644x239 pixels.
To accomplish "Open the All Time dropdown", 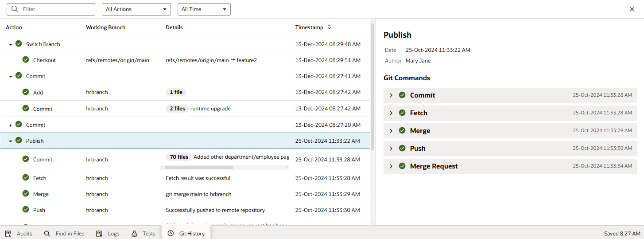I will [x=204, y=9].
